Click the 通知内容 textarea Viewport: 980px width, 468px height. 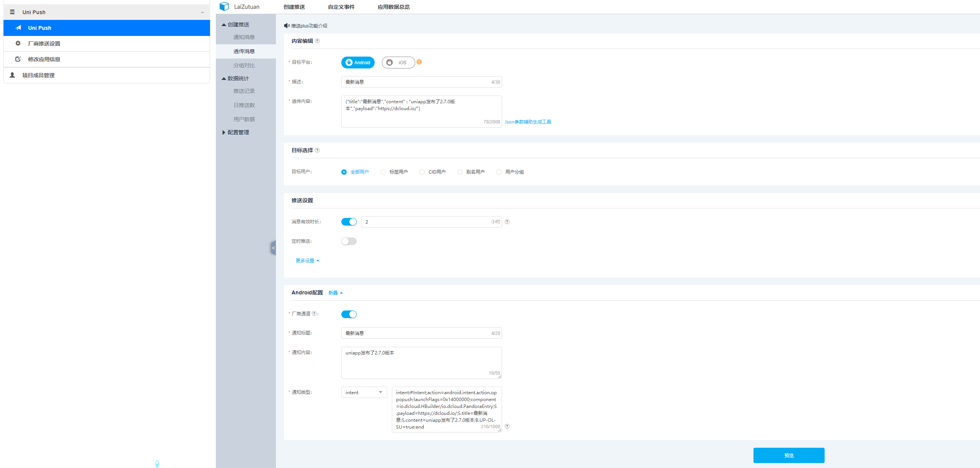pos(422,363)
